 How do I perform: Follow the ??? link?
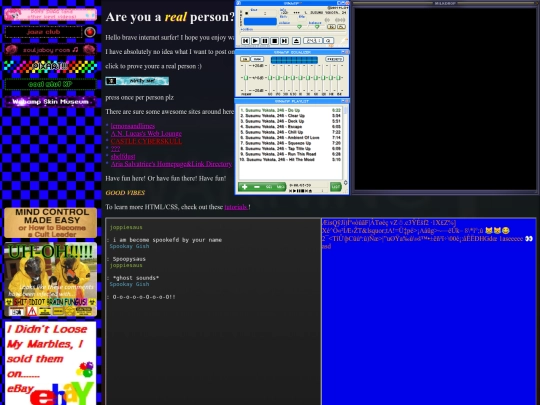click(x=115, y=149)
